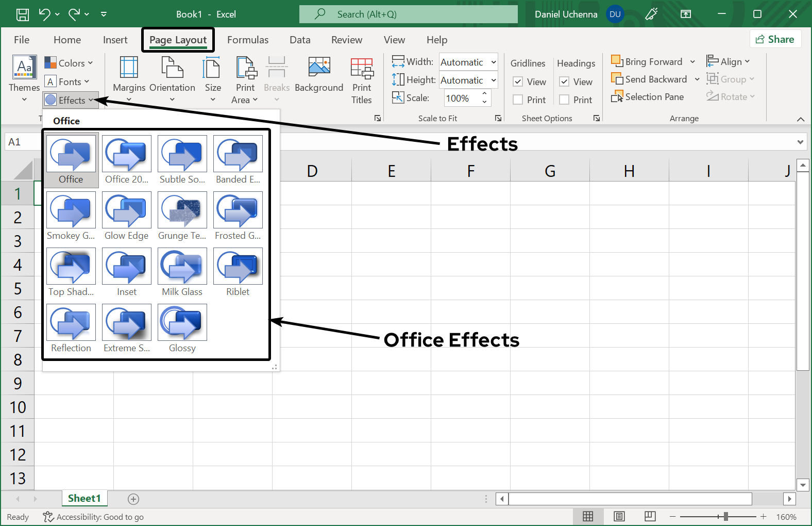Switch to the Home tab
Screen dimensions: 812x526
[67, 40]
